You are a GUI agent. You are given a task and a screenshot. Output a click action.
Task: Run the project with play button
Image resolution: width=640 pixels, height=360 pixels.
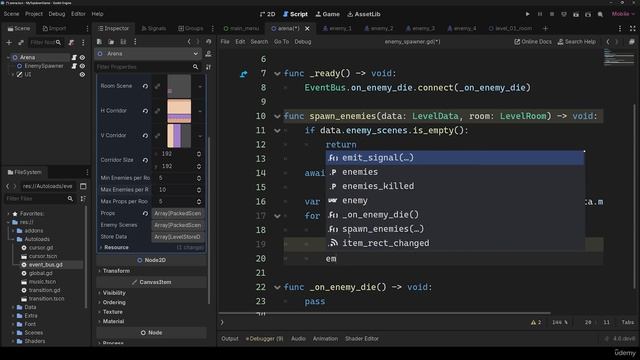pyautogui.click(x=527, y=14)
